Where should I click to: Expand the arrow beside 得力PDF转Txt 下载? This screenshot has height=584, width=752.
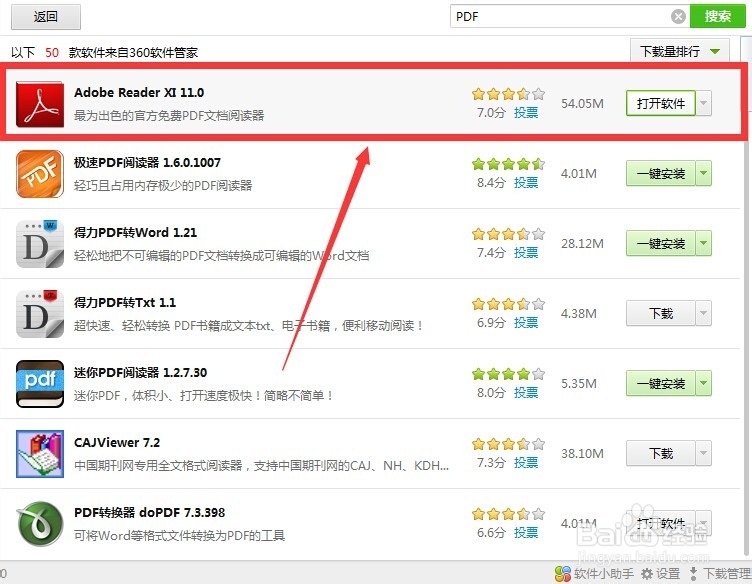704,313
